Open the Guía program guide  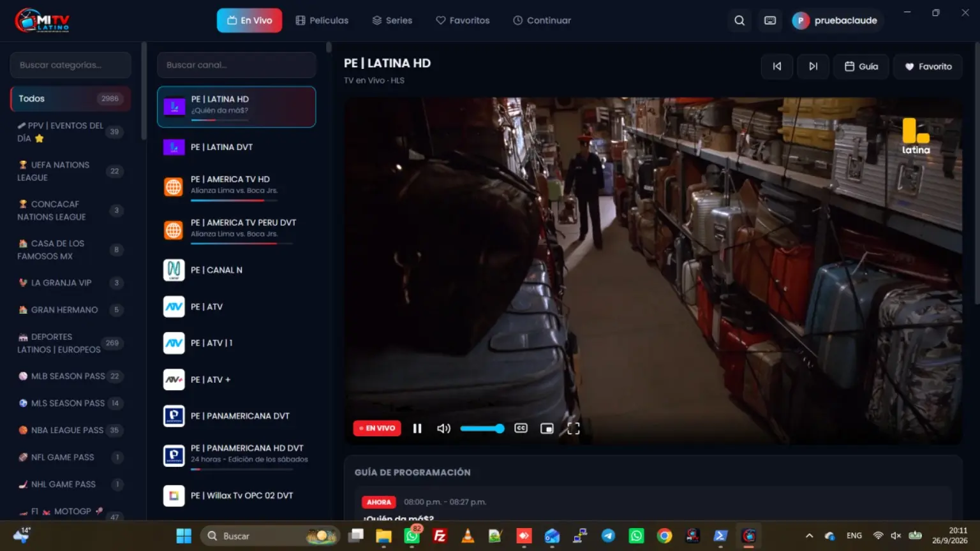click(861, 66)
